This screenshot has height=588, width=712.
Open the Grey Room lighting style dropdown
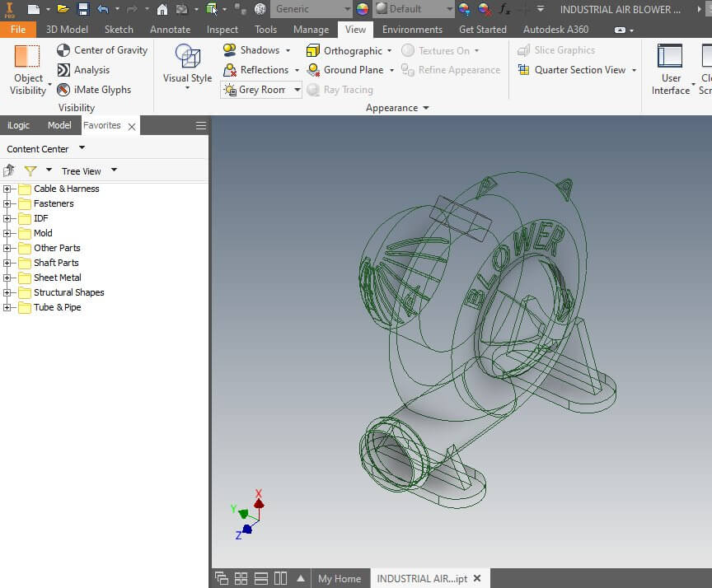(x=261, y=90)
